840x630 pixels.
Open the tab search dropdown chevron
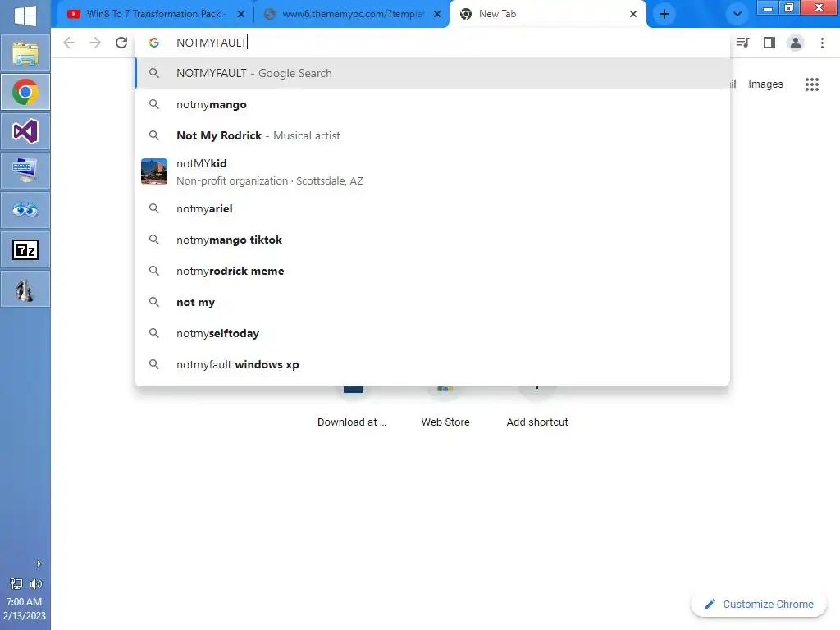(737, 14)
